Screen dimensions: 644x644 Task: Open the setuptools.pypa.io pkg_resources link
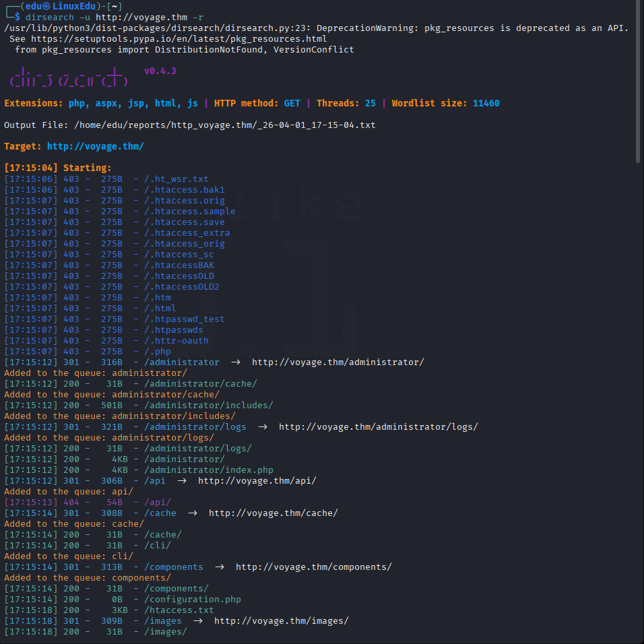coord(179,39)
